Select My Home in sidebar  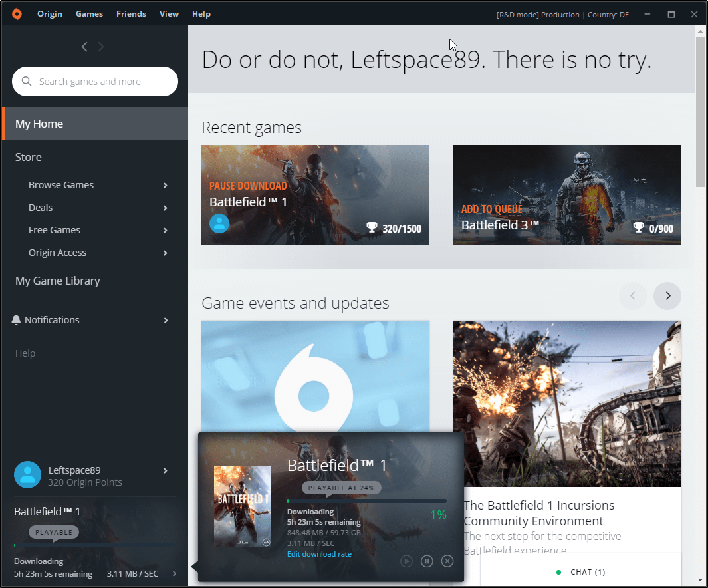[x=95, y=124]
